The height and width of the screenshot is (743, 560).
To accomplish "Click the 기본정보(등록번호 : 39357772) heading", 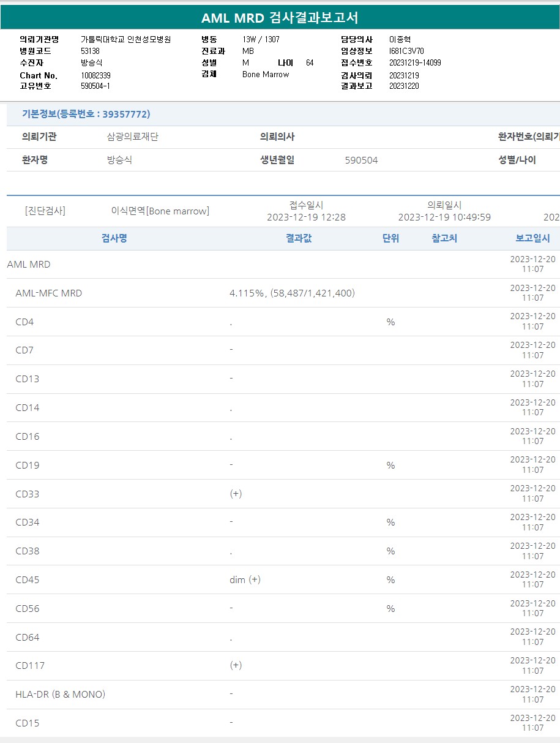I will pyautogui.click(x=86, y=114).
